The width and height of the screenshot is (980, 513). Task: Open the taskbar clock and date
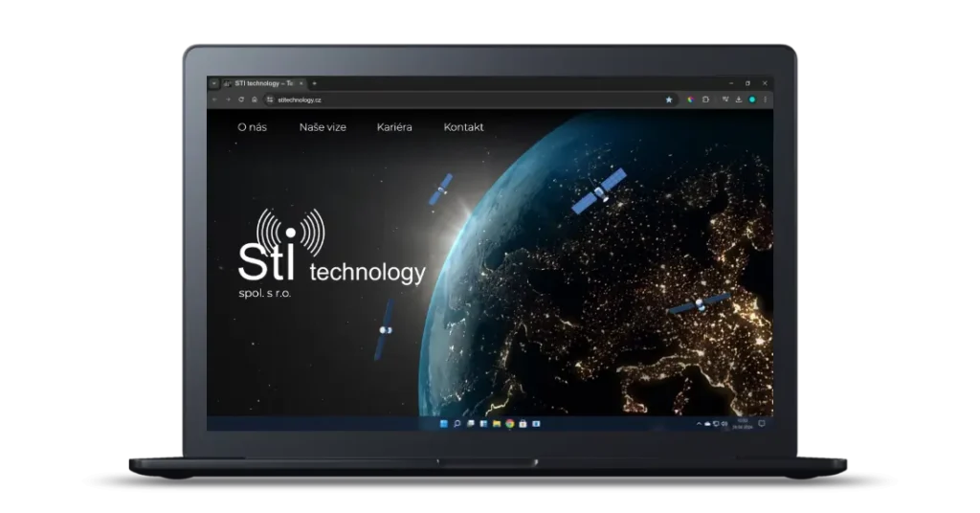click(743, 424)
